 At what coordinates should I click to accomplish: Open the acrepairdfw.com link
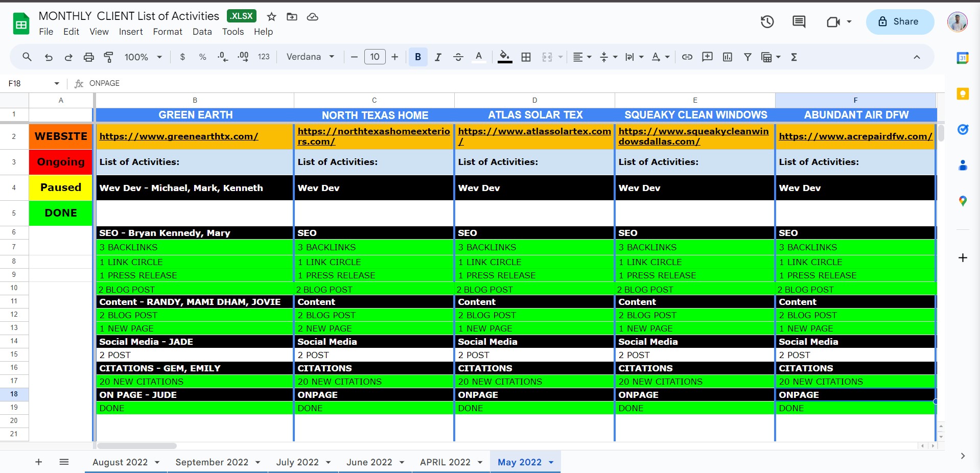point(856,136)
